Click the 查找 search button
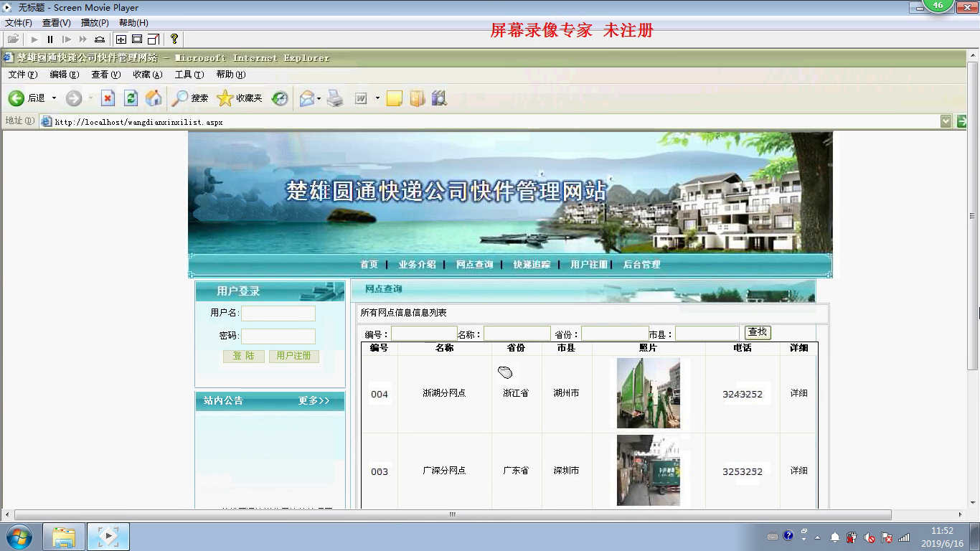 [x=758, y=332]
